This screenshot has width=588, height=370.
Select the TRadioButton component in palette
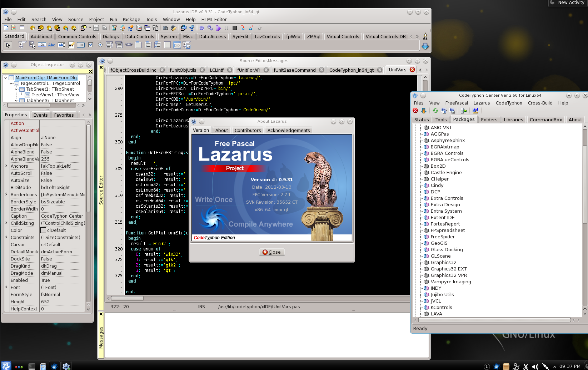100,45
